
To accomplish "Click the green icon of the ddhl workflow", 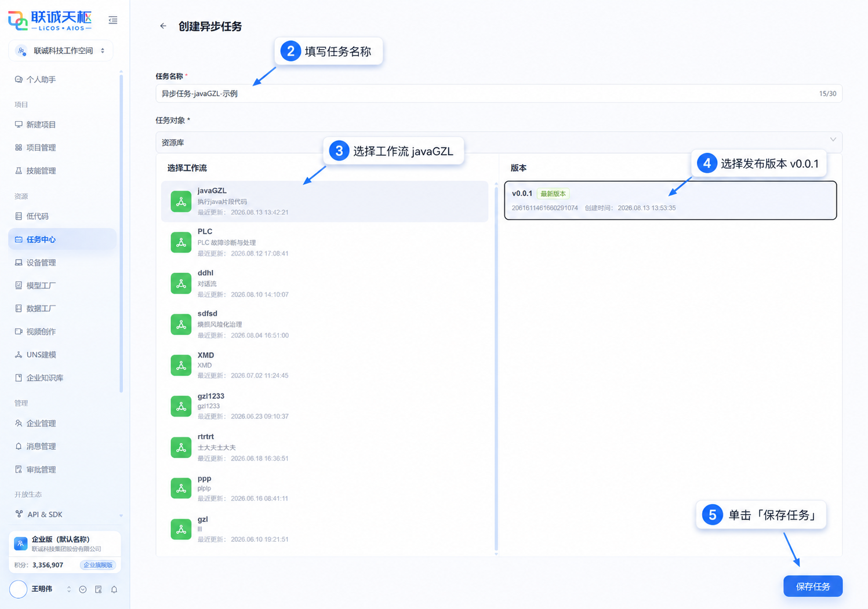I will (x=181, y=283).
